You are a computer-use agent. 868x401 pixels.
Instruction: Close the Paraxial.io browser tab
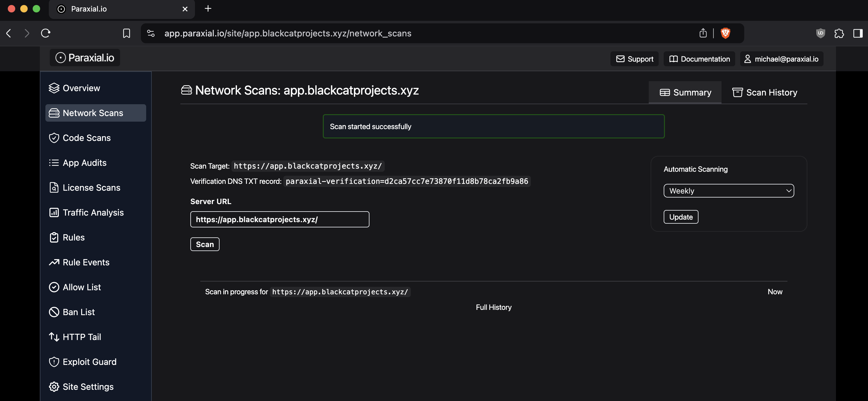(x=185, y=9)
